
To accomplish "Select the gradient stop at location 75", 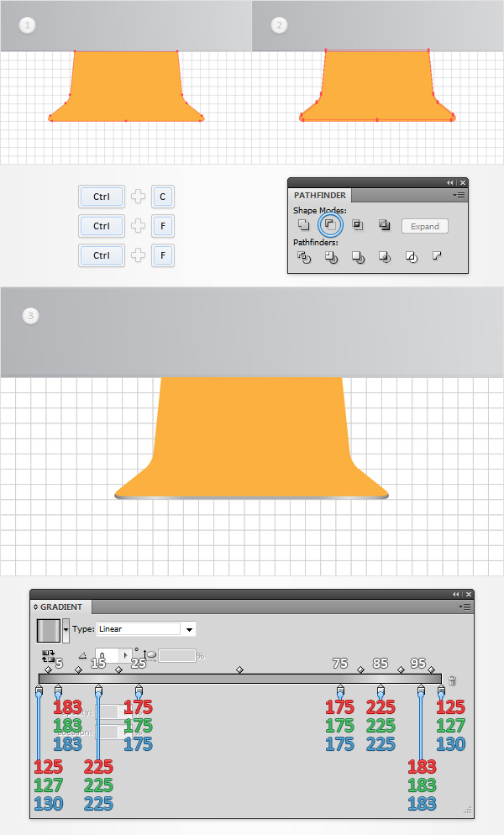I will point(340,691).
